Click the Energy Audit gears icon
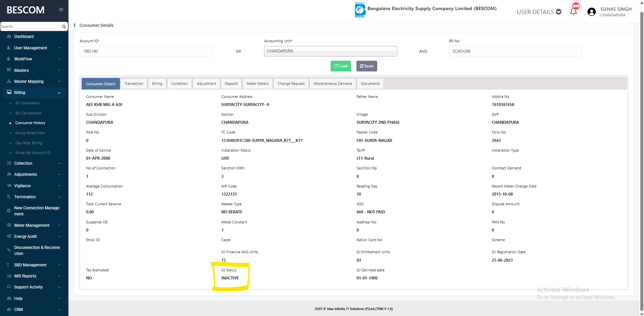 pos(9,236)
